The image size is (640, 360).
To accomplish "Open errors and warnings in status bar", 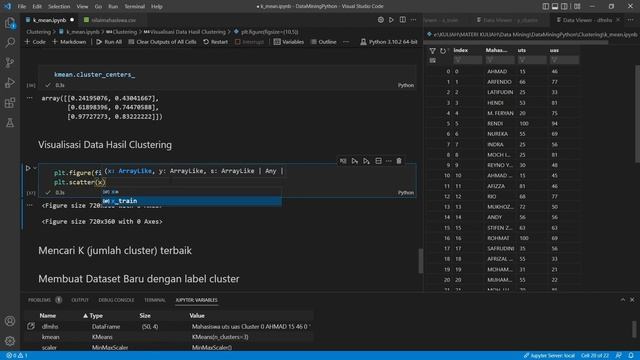I will [x=17, y=356].
